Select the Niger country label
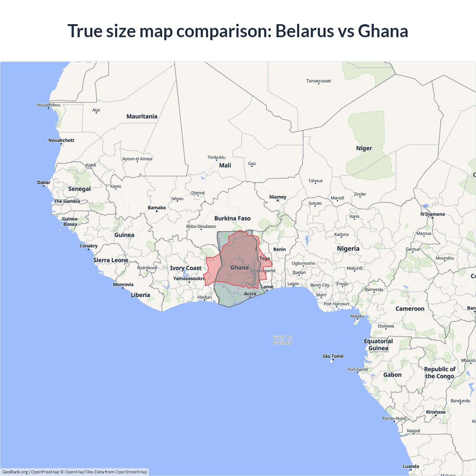476x476 pixels. pos(364,148)
